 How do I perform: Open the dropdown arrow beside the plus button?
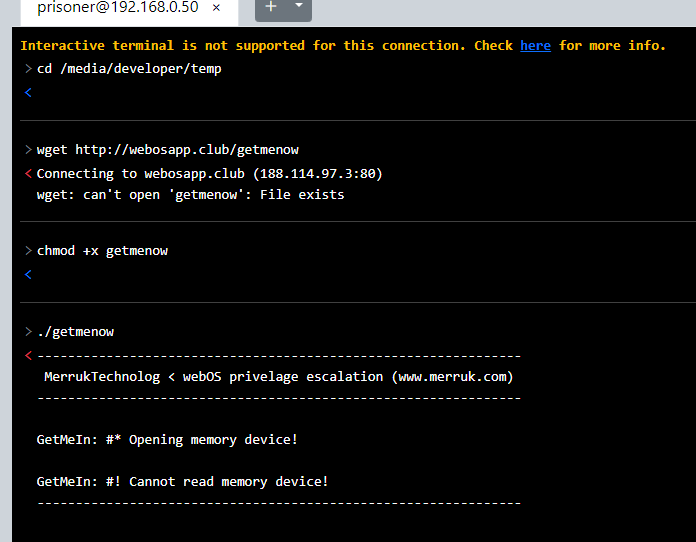298,8
